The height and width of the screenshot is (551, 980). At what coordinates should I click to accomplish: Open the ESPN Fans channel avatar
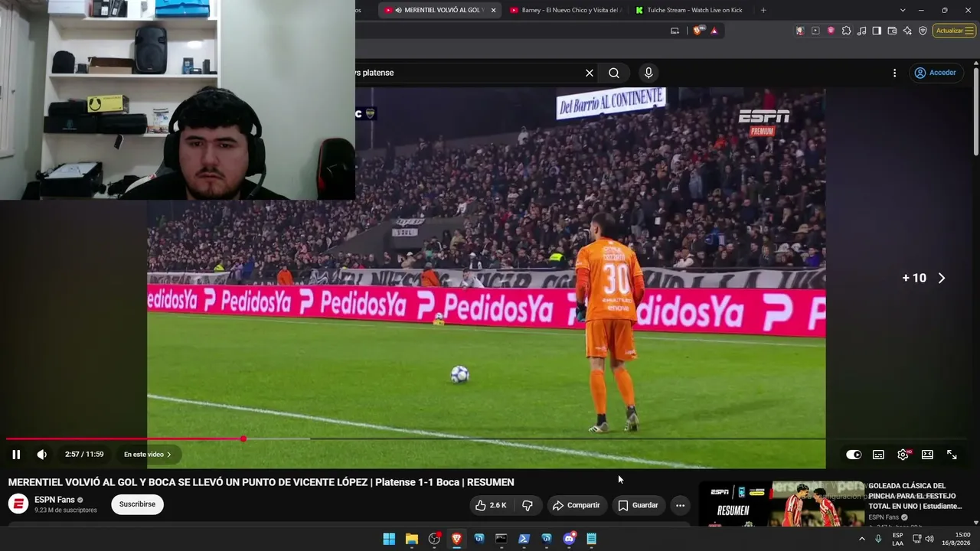(x=18, y=504)
